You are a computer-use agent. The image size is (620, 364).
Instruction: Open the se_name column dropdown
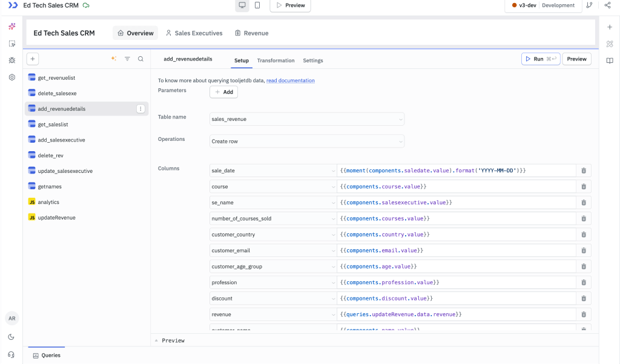(x=273, y=203)
